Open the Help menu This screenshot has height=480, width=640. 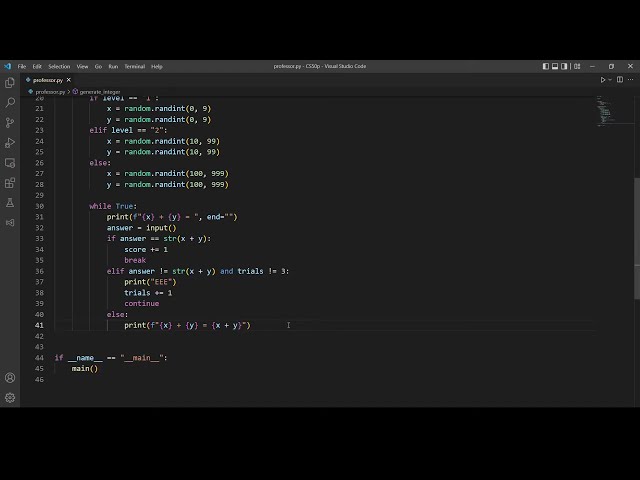click(x=157, y=66)
